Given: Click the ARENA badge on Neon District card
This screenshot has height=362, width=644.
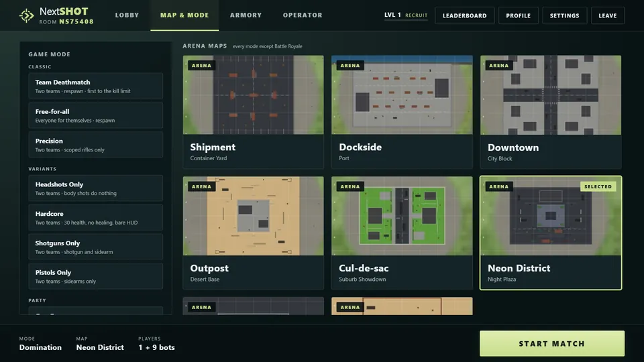Looking at the screenshot, I should point(498,186).
